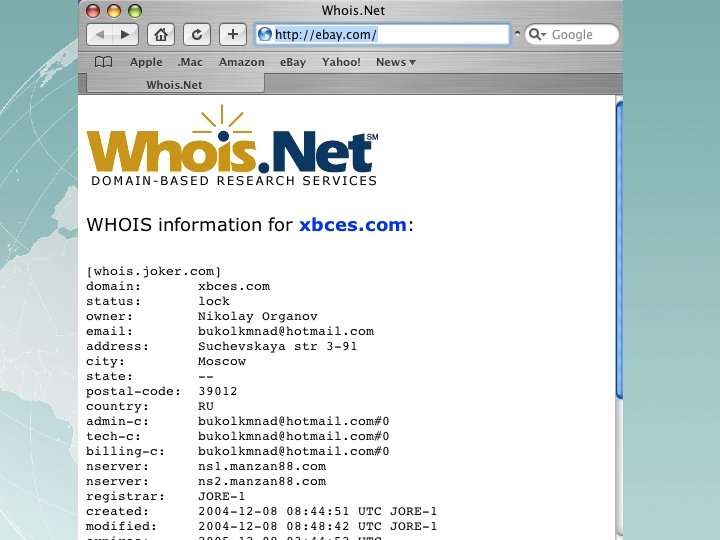The width and height of the screenshot is (720, 540).
Task: Click the status value lock
Action: point(214,301)
